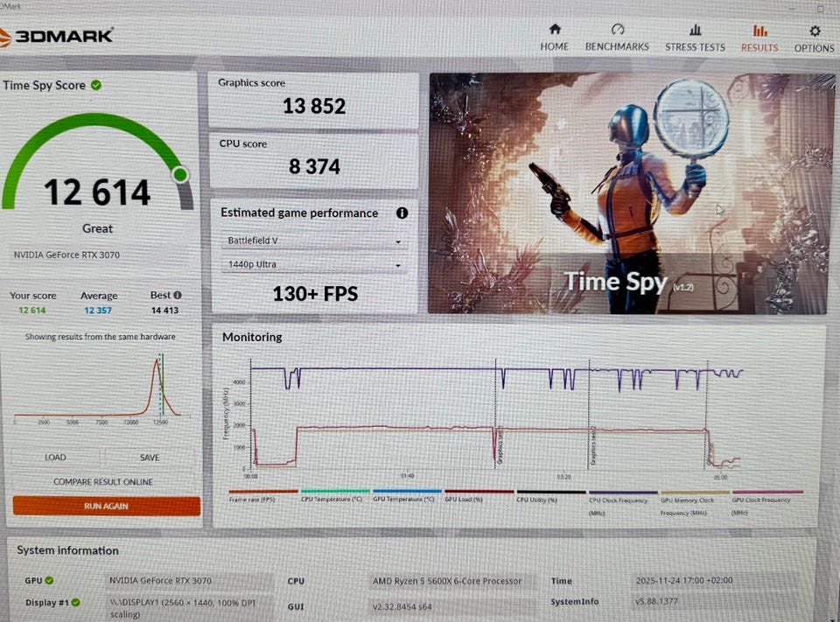The image size is (840, 622).
Task: Click the green checkmark next to GPU
Action: point(49,580)
